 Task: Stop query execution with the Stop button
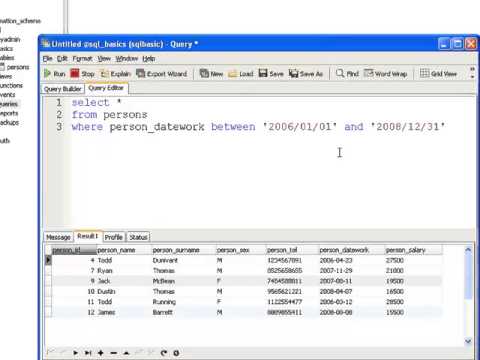[83, 74]
